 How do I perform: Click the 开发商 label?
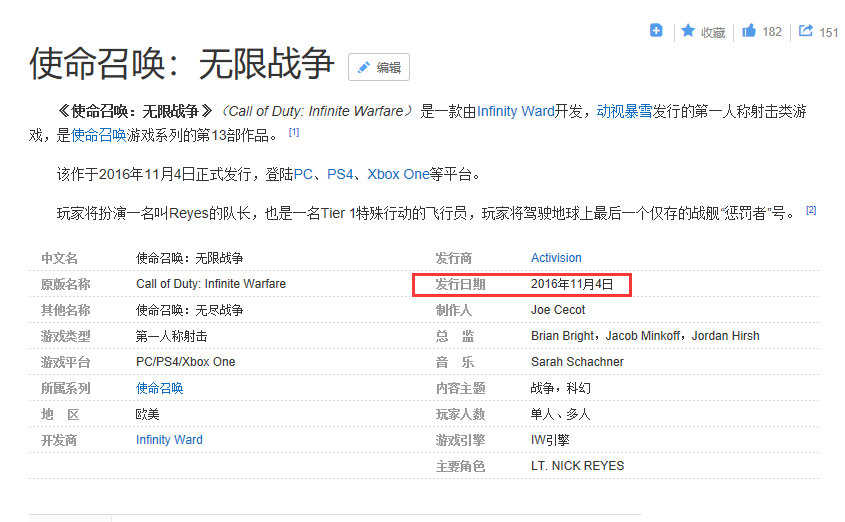point(59,441)
